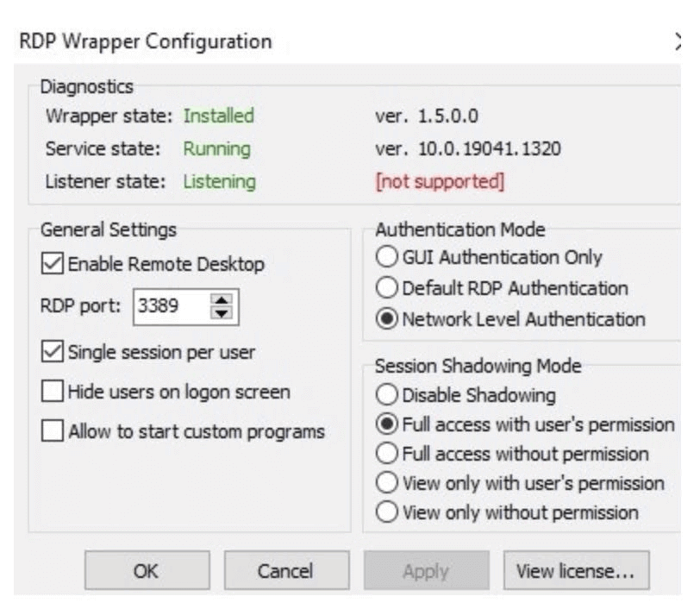
Task: Click the Cancel button
Action: click(x=286, y=570)
